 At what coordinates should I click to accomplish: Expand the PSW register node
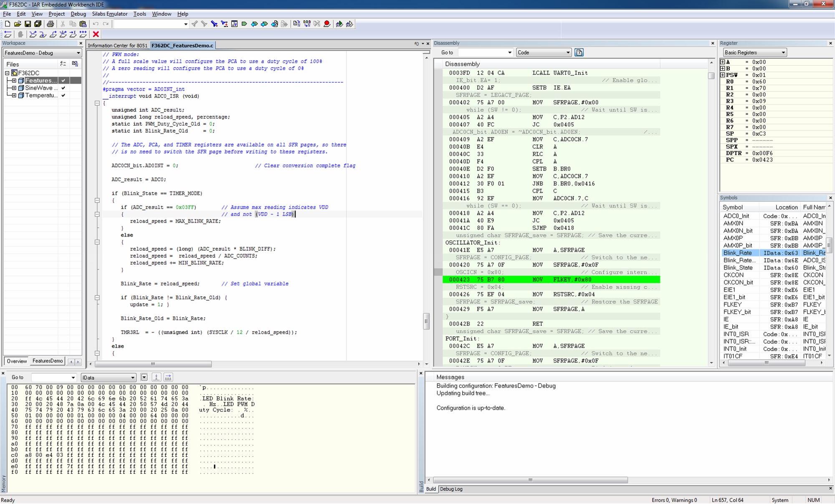723,75
